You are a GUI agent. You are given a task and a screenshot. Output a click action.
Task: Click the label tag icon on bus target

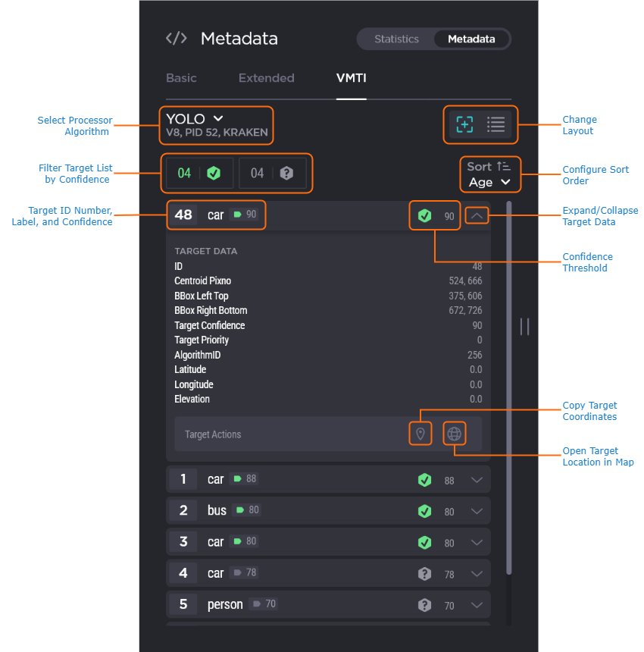coord(238,510)
